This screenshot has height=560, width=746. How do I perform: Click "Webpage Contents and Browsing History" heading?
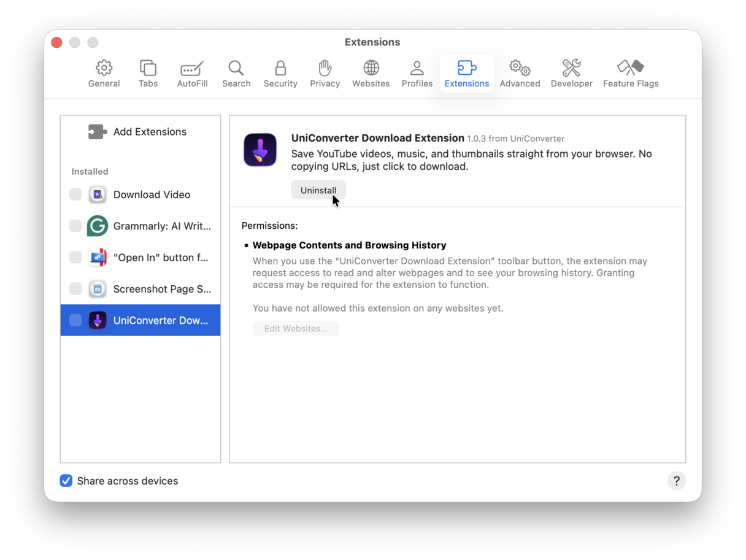click(x=349, y=245)
